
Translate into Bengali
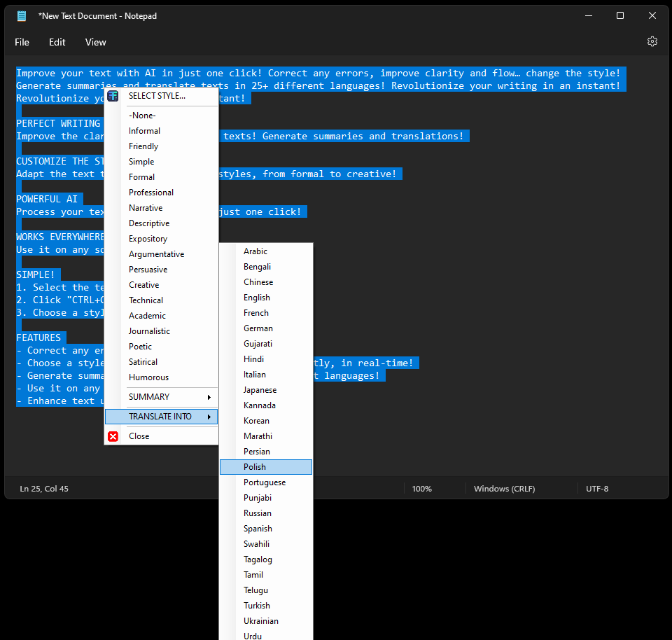pos(266,267)
